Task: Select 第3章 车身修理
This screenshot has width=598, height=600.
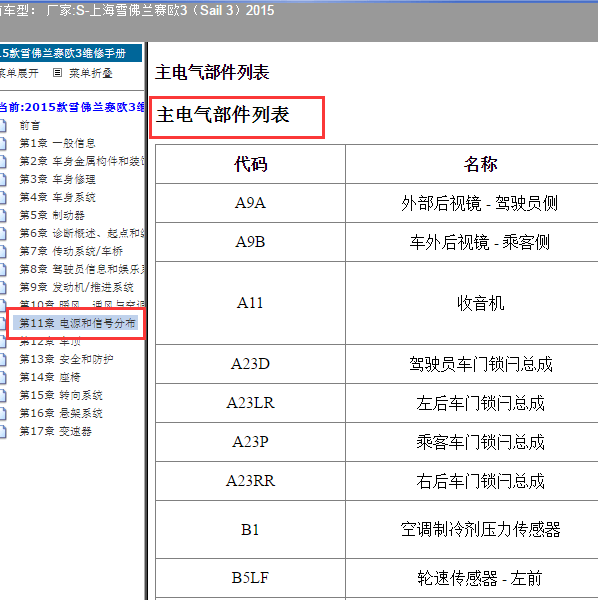Action: (x=57, y=179)
